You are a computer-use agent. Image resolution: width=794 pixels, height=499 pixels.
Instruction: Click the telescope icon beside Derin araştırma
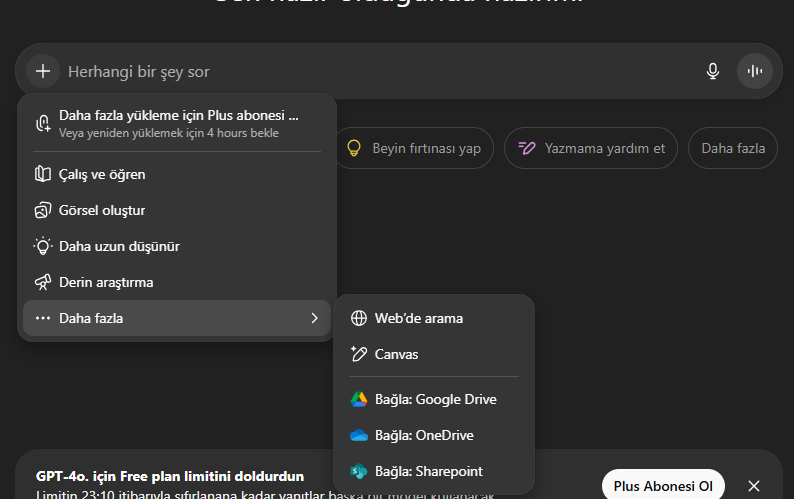click(x=43, y=282)
